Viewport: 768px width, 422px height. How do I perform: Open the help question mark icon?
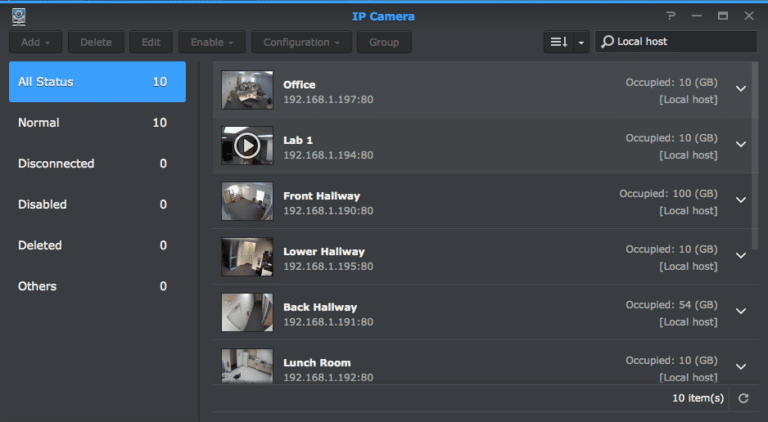671,16
